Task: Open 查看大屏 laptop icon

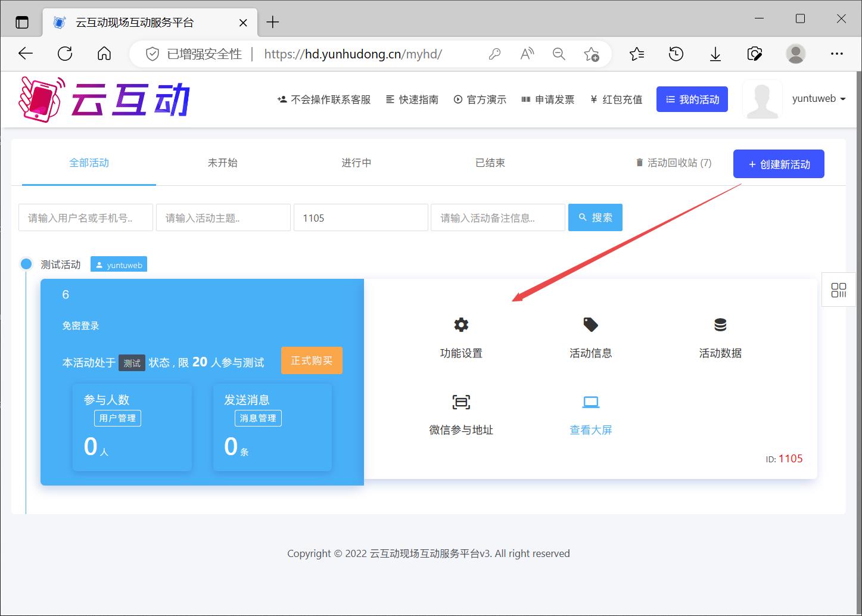Action: 591,402
